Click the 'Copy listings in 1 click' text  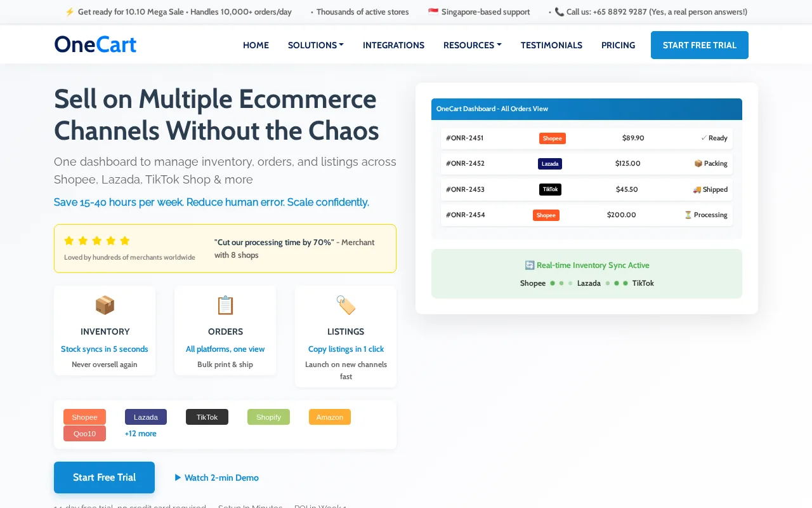[x=346, y=349]
